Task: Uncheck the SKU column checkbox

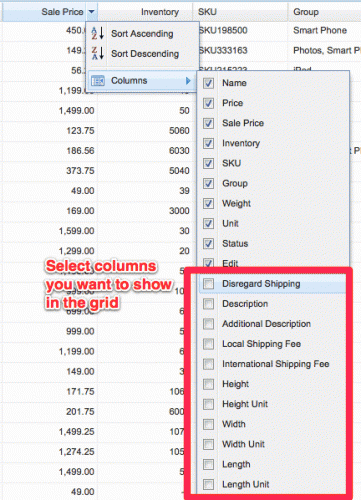Action: click(x=209, y=163)
